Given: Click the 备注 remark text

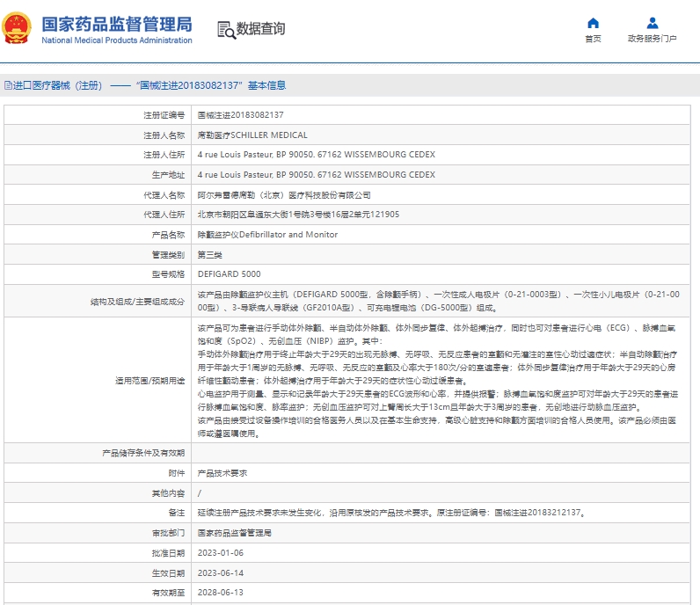Looking at the screenshot, I should click(x=391, y=513).
